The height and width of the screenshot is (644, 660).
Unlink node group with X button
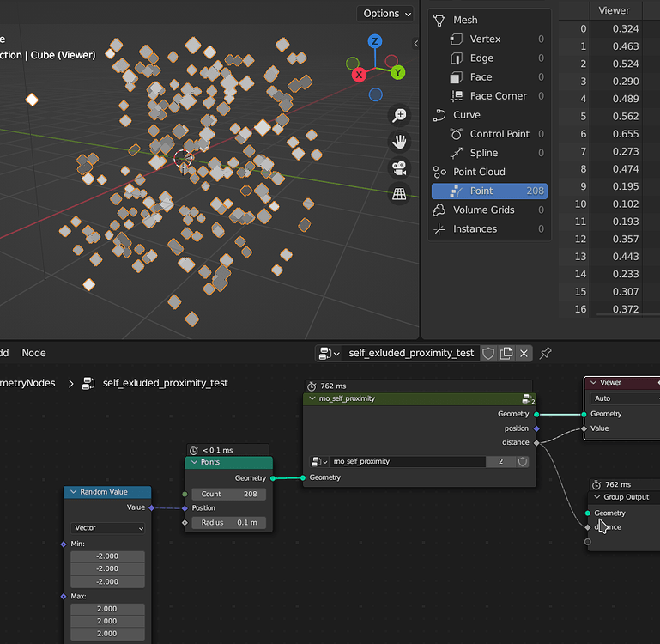pos(524,354)
